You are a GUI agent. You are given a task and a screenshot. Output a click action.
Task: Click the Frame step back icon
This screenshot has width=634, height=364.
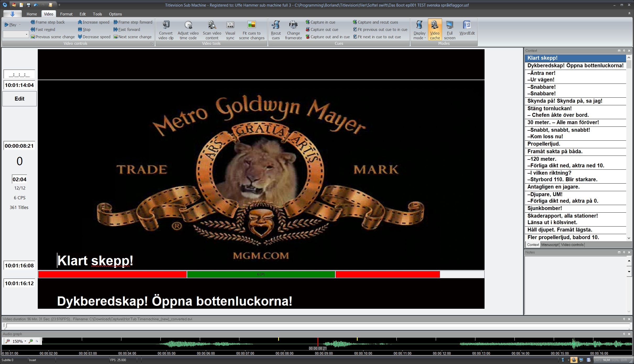click(33, 22)
